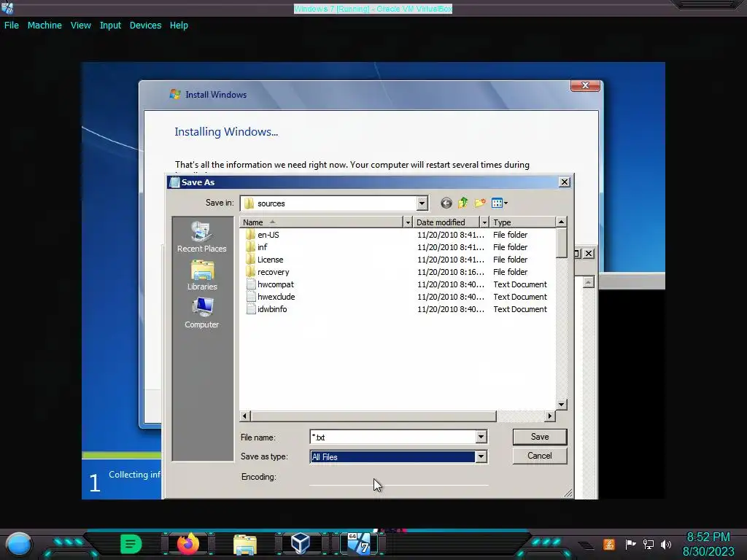The width and height of the screenshot is (747, 560).
Task: Open the network tray icon
Action: [x=649, y=544]
